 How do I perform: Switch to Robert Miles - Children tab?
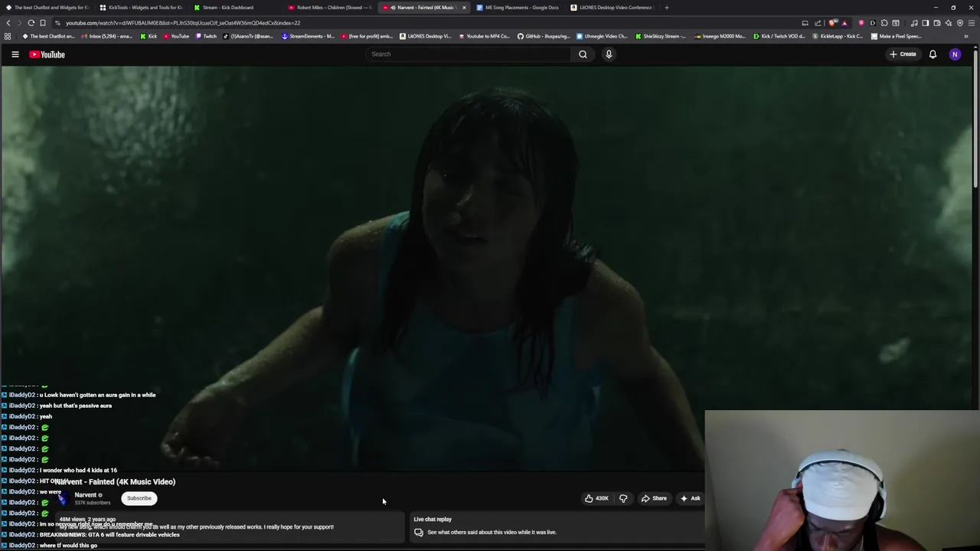330,8
